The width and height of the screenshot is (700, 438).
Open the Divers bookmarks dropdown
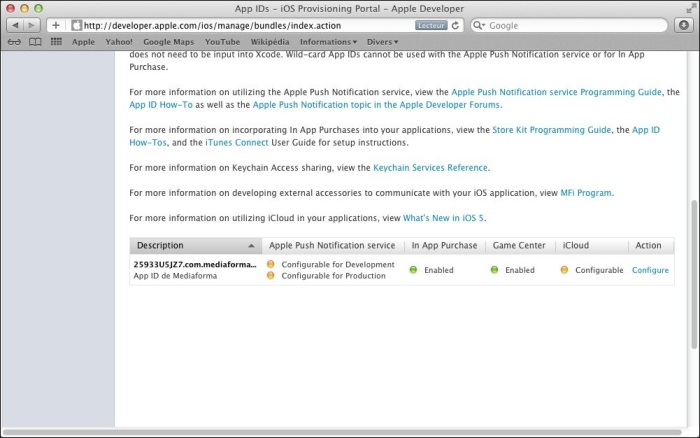[x=382, y=42]
